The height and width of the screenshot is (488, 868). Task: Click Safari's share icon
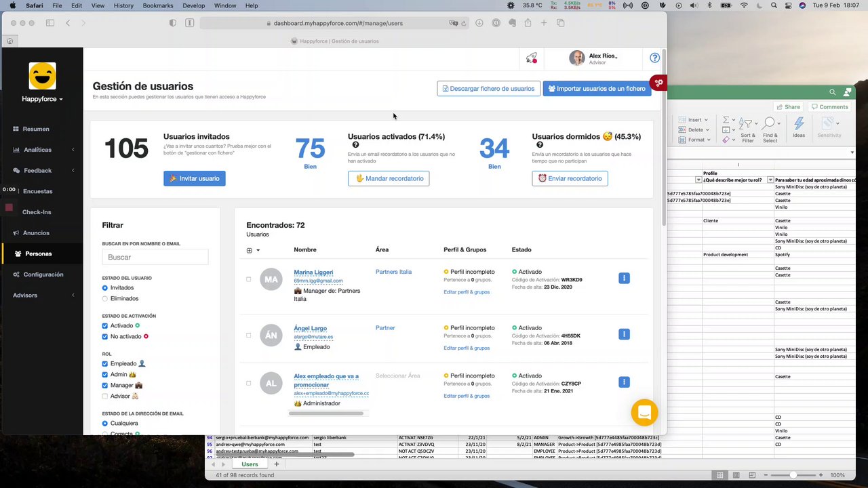(528, 23)
